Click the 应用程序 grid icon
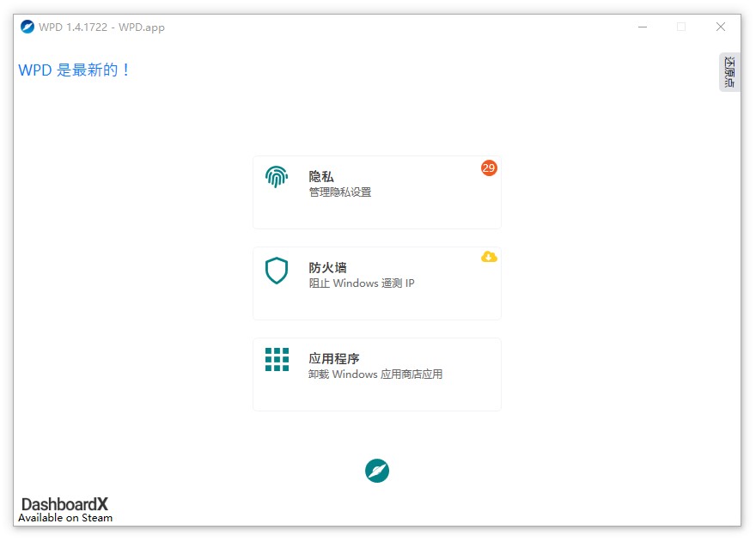 [277, 360]
